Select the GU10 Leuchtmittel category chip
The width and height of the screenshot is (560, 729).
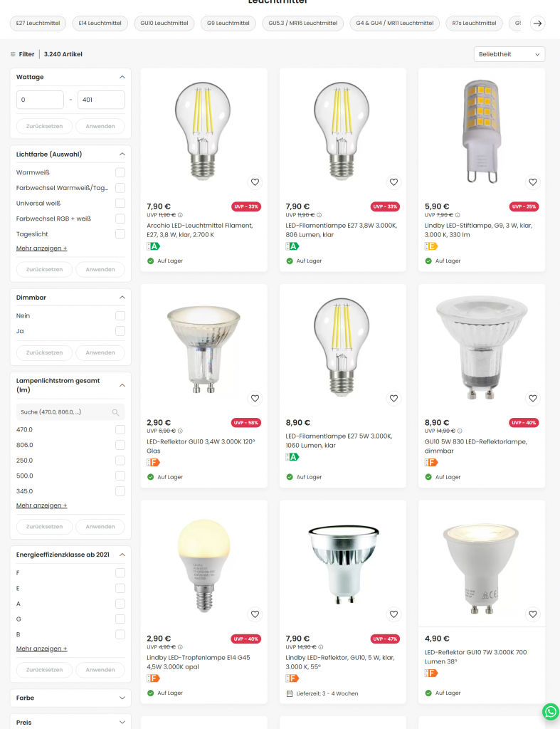[x=164, y=23]
